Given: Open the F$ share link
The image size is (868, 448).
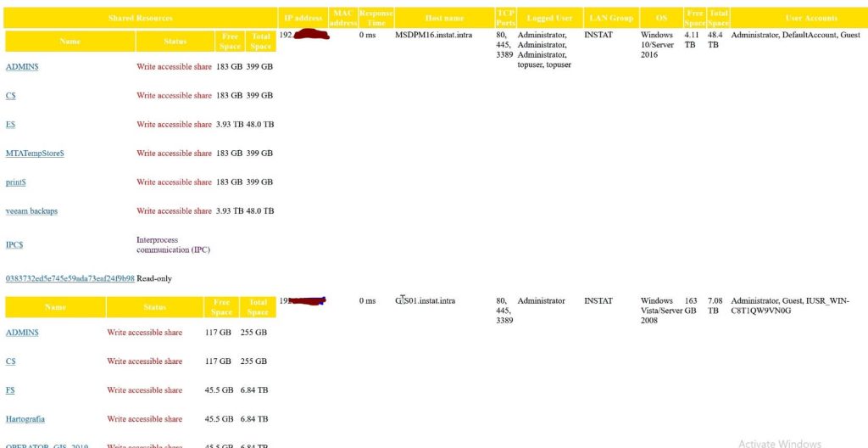Looking at the screenshot, I should (11, 390).
